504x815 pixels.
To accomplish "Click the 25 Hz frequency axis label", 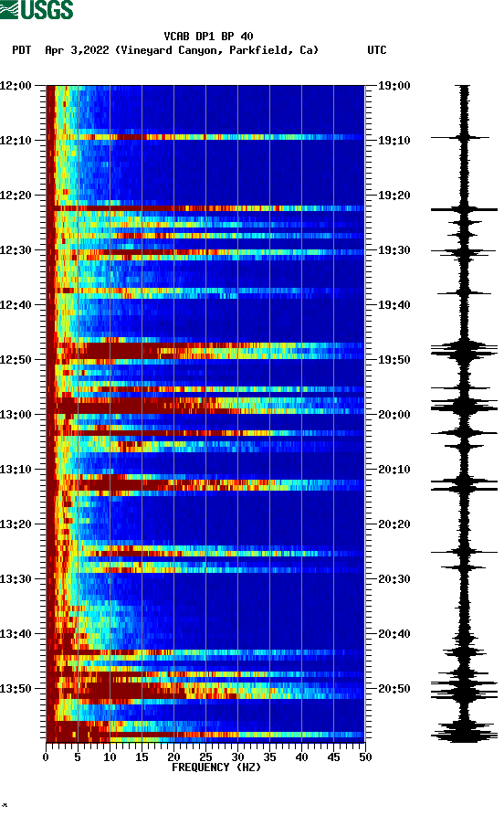I will (205, 757).
